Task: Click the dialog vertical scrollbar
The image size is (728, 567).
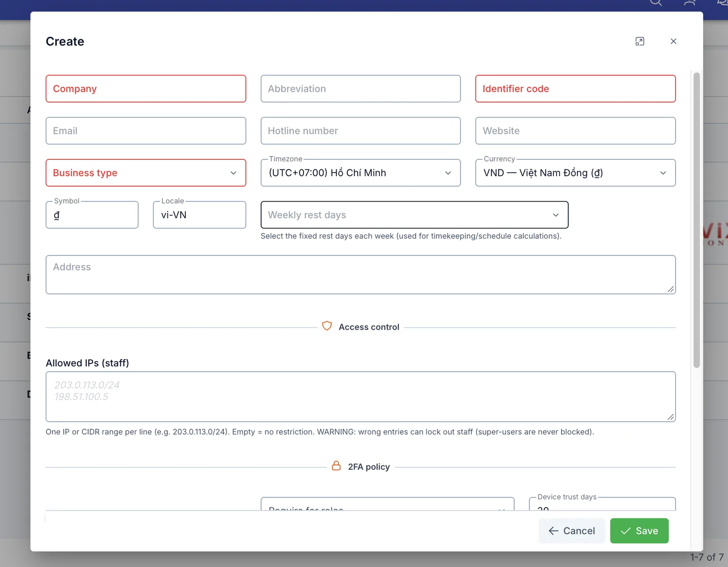Action: 696,220
